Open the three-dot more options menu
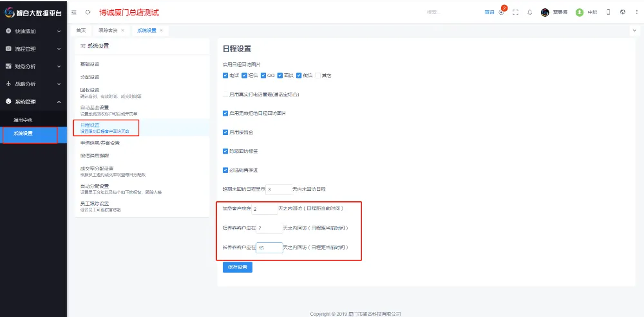 635,12
